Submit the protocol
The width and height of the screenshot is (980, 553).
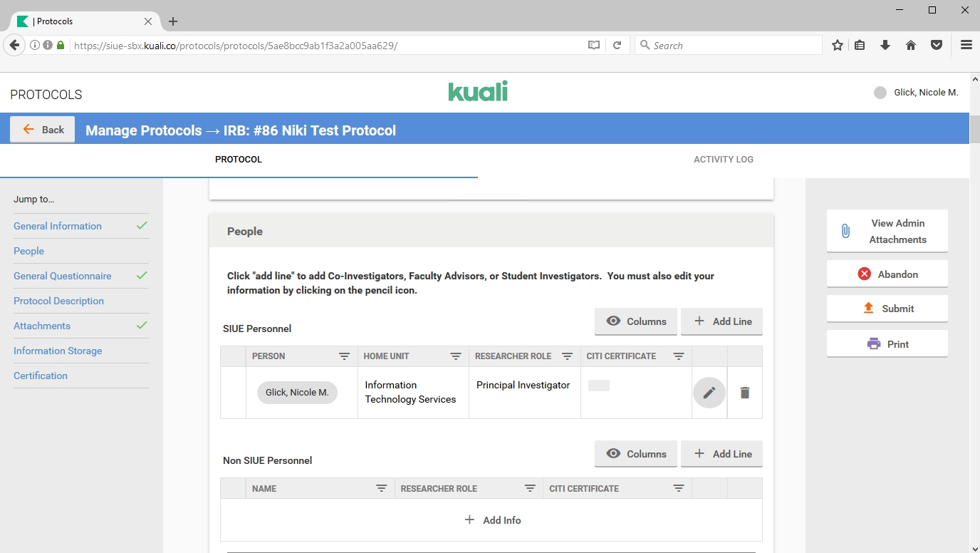click(x=887, y=309)
